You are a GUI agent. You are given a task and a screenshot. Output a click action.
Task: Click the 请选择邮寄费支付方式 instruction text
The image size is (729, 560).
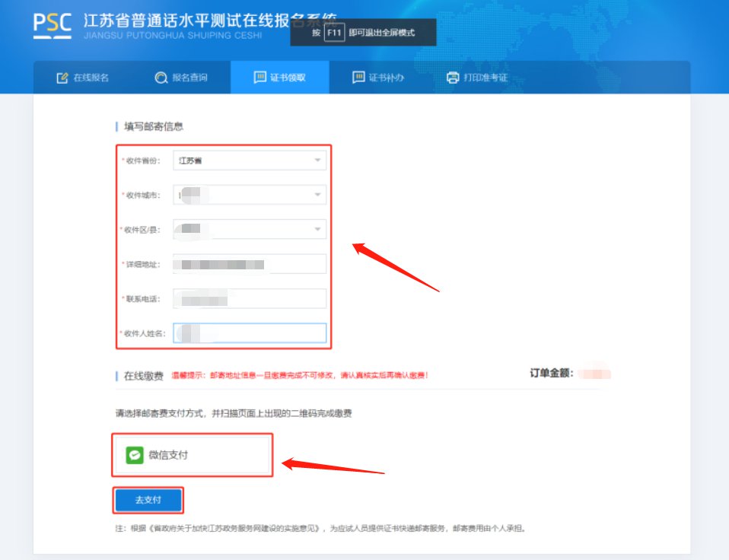[234, 413]
